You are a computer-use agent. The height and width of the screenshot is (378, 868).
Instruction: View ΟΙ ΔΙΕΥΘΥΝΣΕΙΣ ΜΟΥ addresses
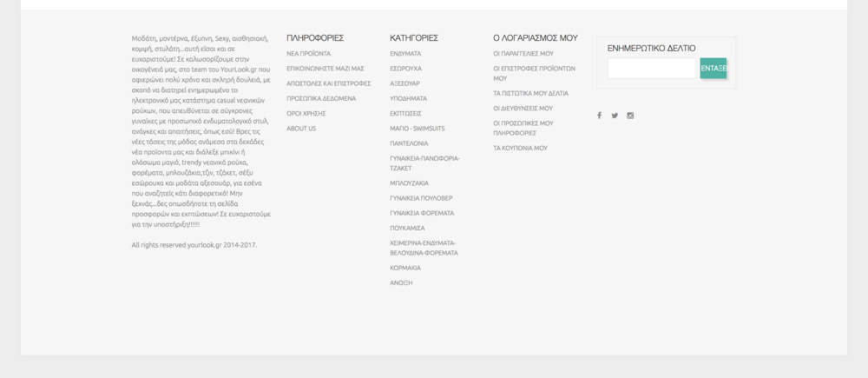click(x=523, y=109)
